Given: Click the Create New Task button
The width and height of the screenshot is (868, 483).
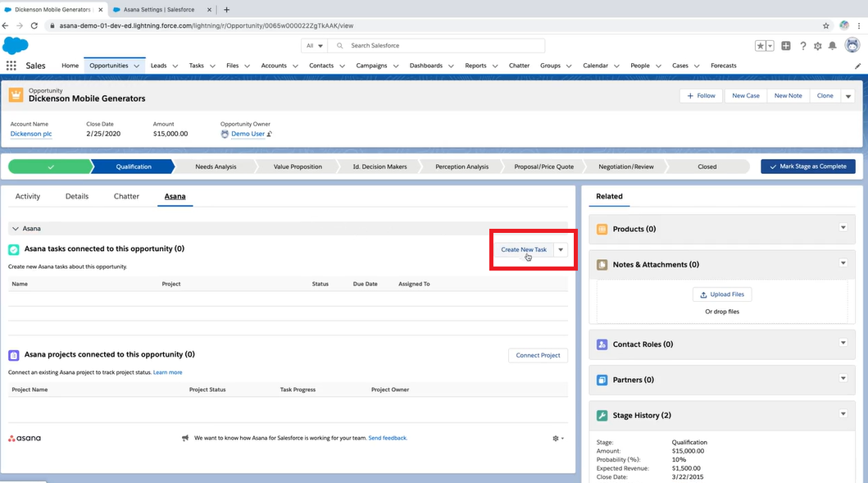Looking at the screenshot, I should (x=524, y=250).
